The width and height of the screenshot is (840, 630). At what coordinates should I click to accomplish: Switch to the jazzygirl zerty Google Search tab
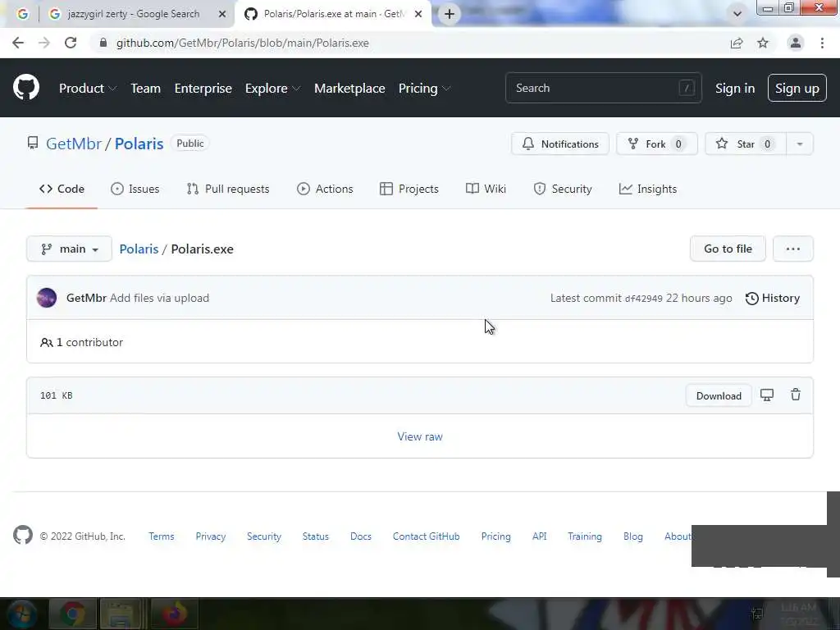point(134,14)
